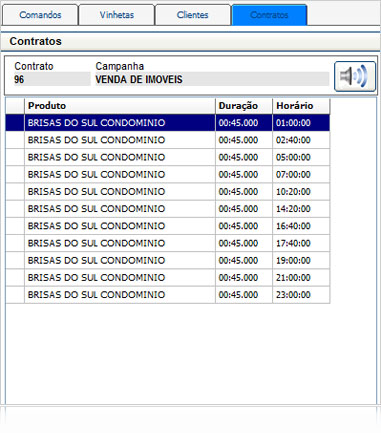Click the row selector of the 14:20:00 row
Screen dimensions: 381x433
[15, 209]
